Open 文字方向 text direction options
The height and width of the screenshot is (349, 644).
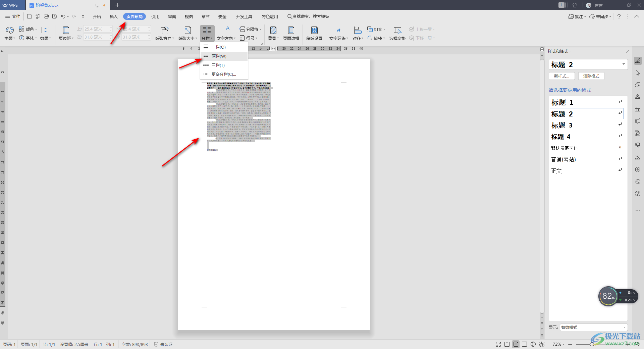click(x=226, y=34)
